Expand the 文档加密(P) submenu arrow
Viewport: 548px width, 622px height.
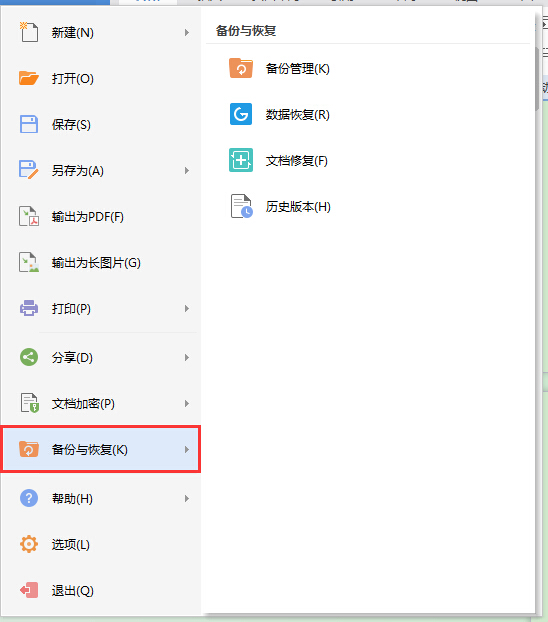[x=187, y=404]
